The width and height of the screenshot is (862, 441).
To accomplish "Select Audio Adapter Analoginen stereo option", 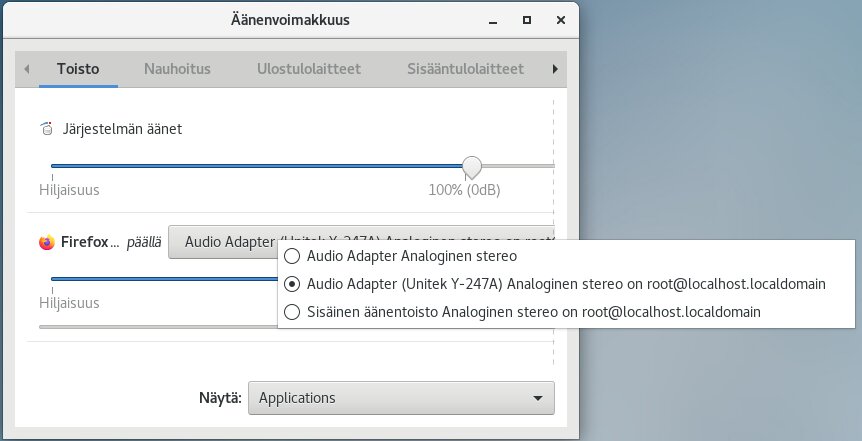I will click(x=401, y=256).
